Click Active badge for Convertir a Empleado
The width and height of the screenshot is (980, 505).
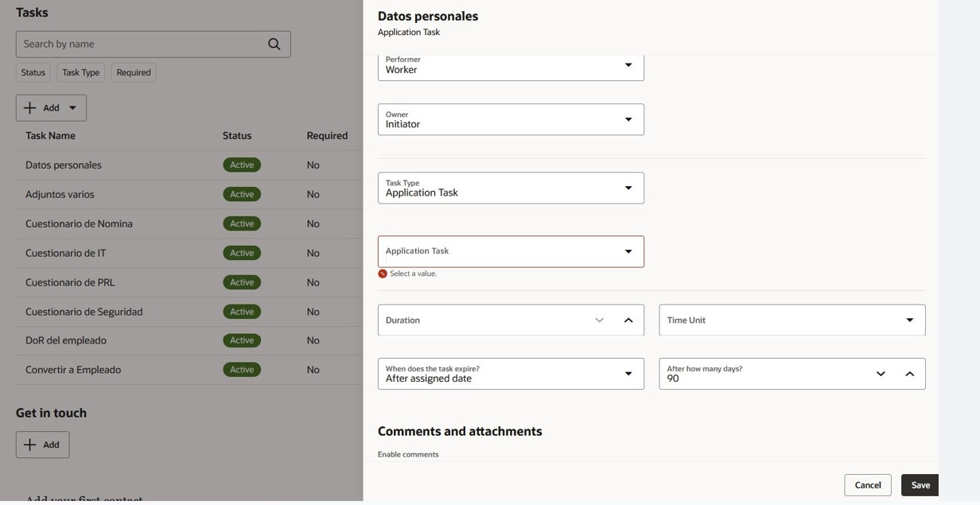[242, 370]
